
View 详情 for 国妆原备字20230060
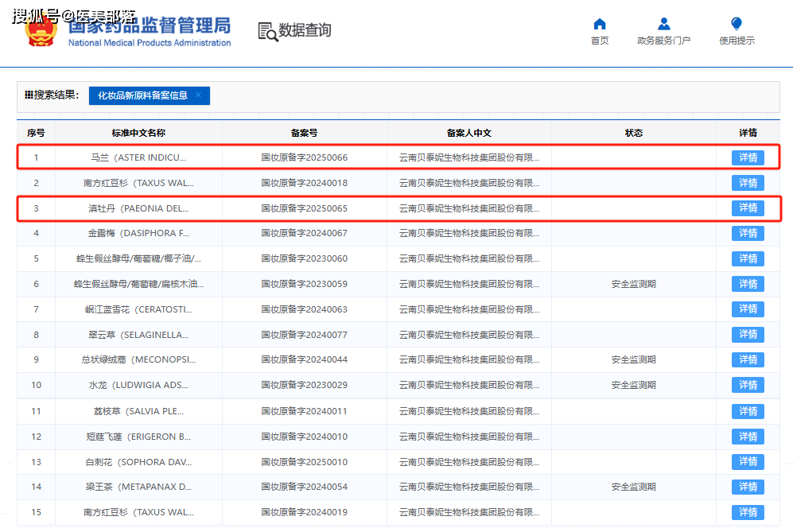pos(748,258)
